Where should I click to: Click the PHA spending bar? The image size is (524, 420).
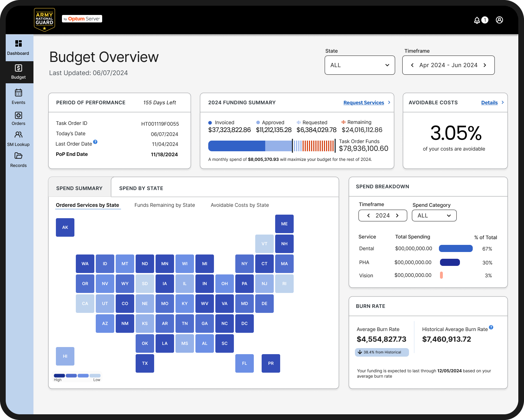(450, 262)
